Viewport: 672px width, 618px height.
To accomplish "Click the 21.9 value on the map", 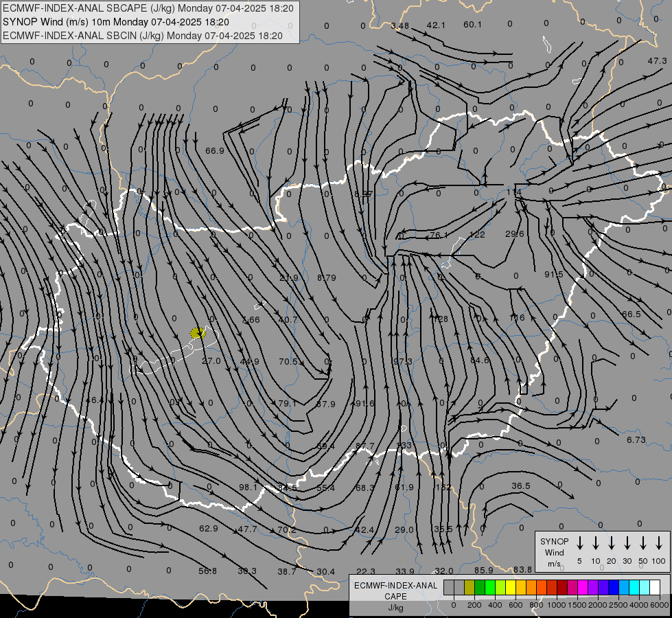I will click(288, 278).
